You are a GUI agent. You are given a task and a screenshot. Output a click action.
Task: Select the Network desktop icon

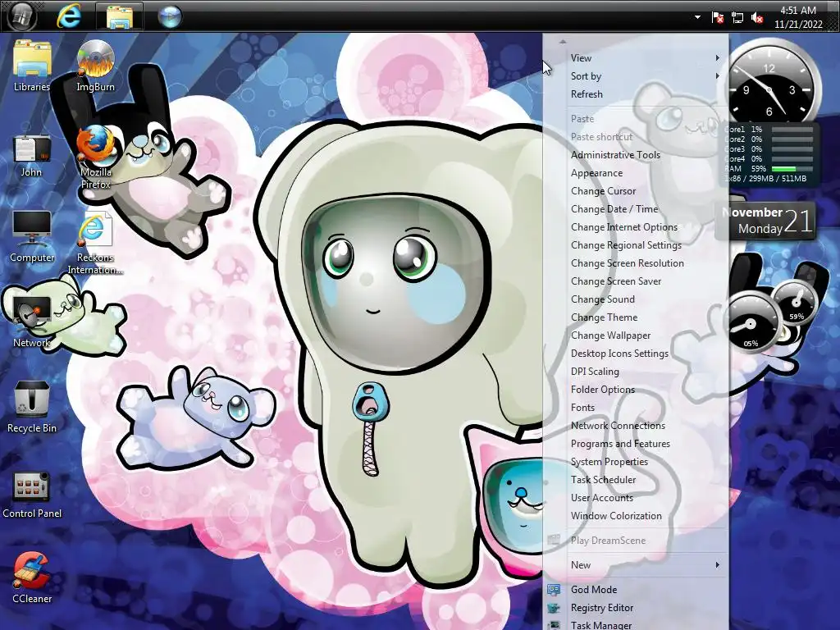coord(32,322)
